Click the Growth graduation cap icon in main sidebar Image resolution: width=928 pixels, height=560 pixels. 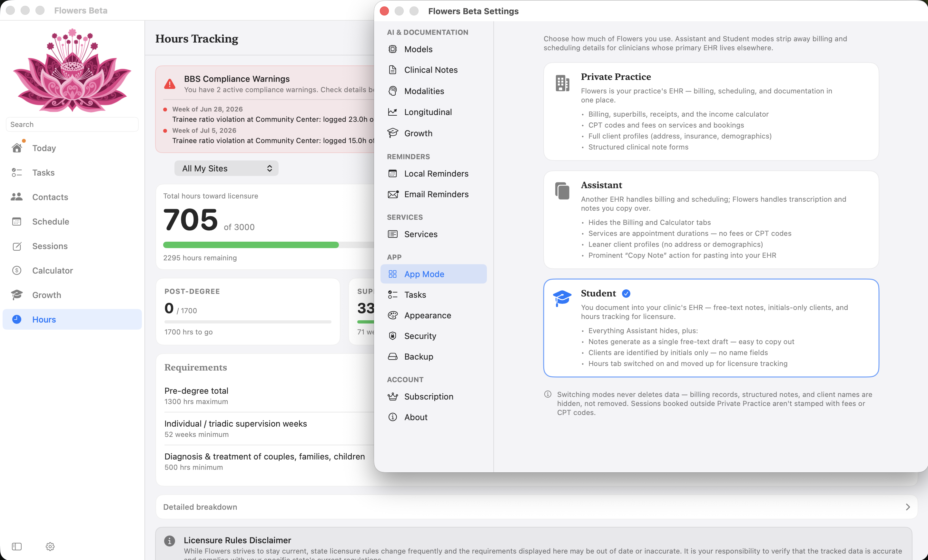tap(16, 295)
